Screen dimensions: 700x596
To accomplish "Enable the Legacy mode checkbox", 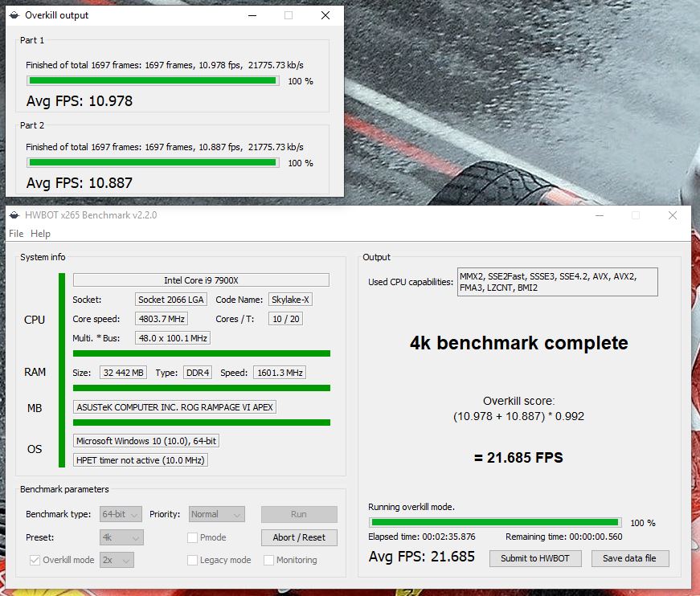I will (192, 560).
